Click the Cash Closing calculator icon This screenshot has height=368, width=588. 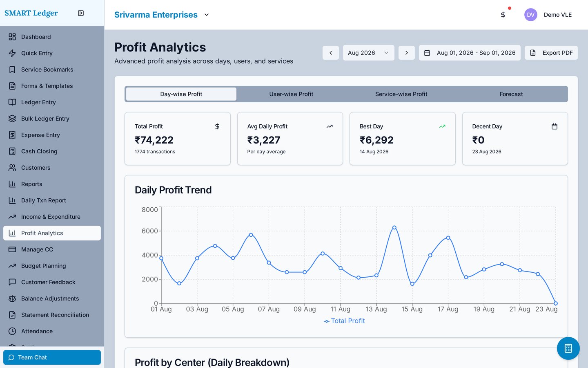click(12, 151)
